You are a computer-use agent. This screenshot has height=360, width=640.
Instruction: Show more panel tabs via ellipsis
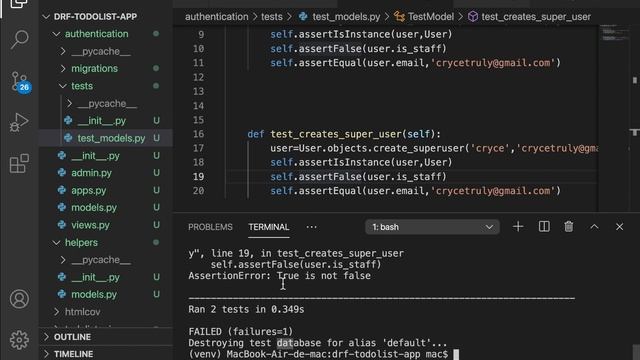pos(311,227)
